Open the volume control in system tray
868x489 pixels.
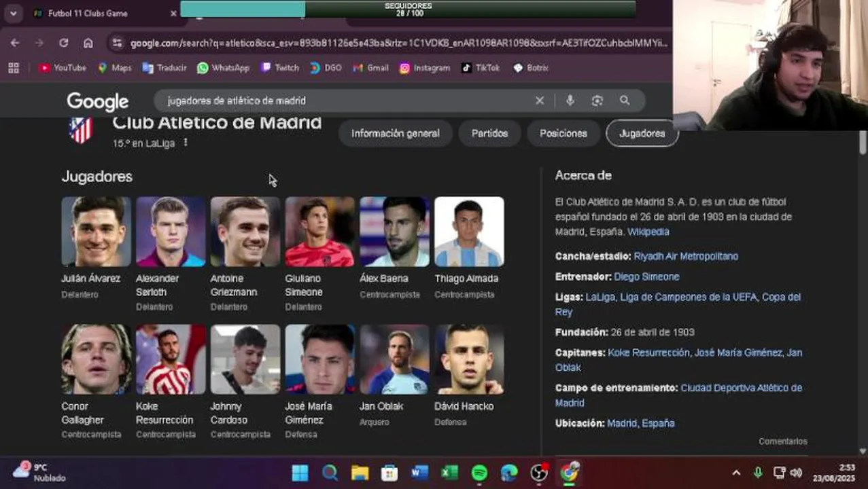pos(797,473)
